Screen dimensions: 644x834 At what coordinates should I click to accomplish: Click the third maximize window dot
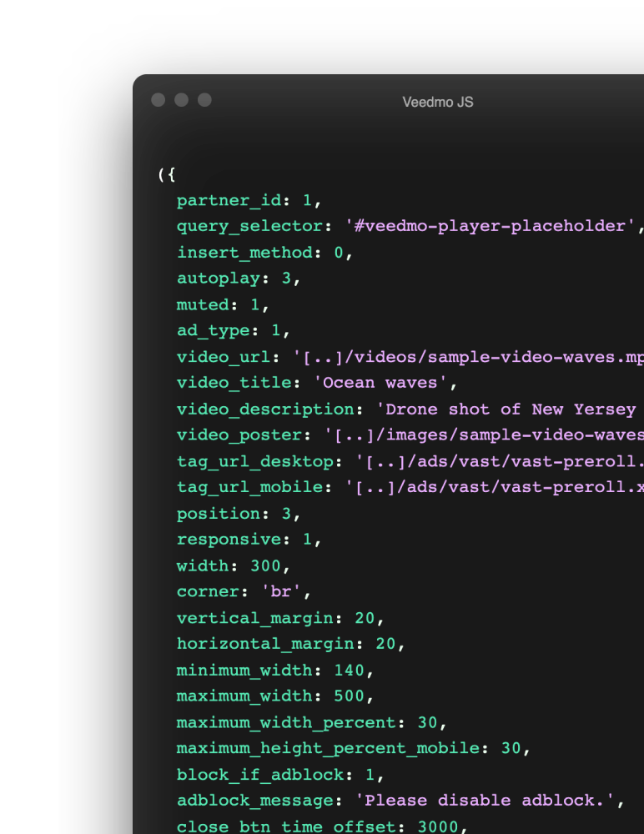pyautogui.click(x=205, y=100)
